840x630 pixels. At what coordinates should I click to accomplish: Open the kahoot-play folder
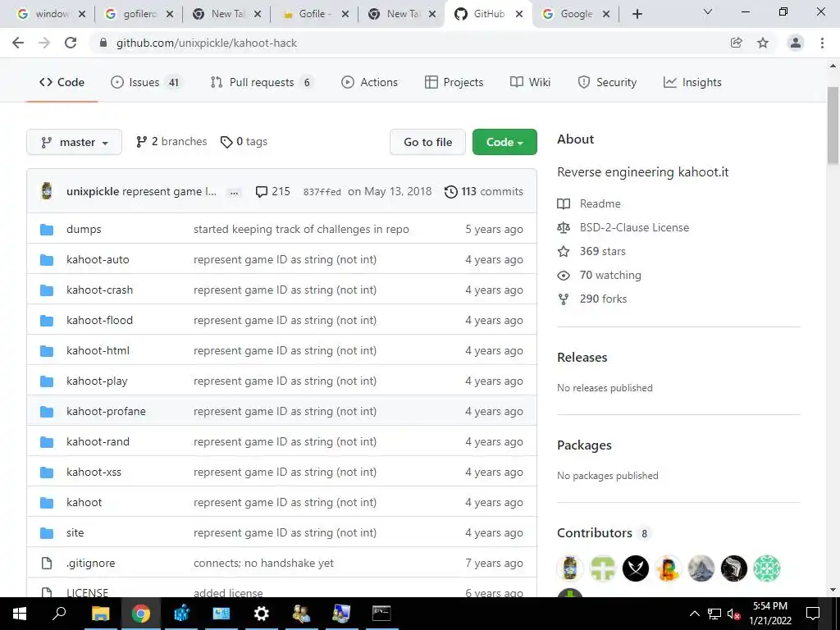[x=97, y=381]
